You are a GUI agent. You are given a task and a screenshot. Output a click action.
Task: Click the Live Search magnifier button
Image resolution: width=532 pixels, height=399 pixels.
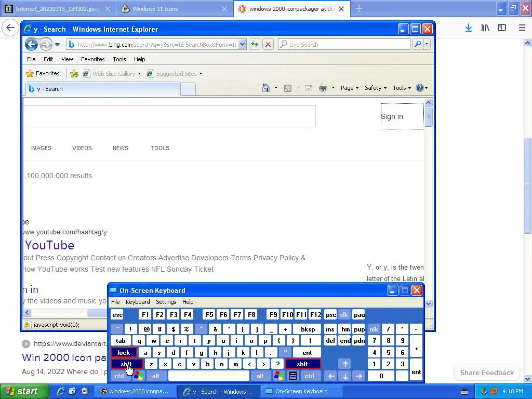(418, 44)
